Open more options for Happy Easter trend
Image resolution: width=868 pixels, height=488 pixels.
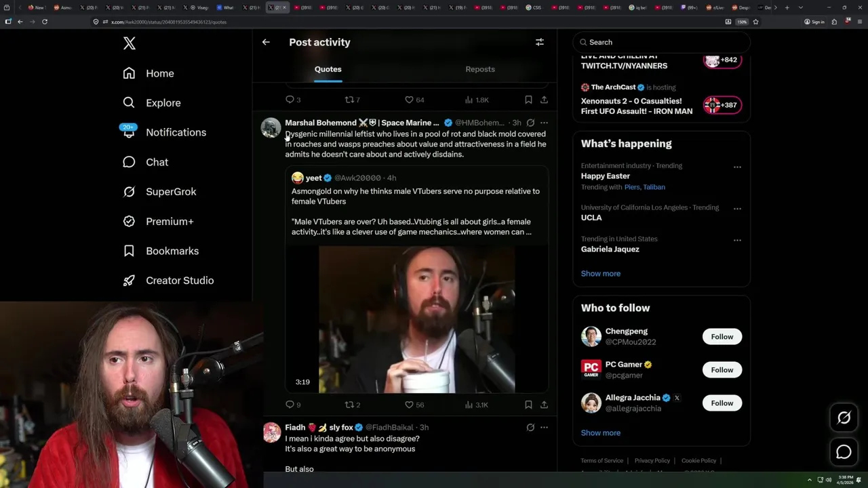pyautogui.click(x=737, y=167)
